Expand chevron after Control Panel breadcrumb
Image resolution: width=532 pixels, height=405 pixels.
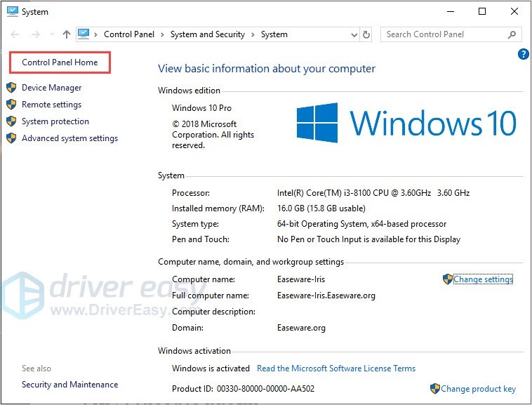(x=163, y=34)
